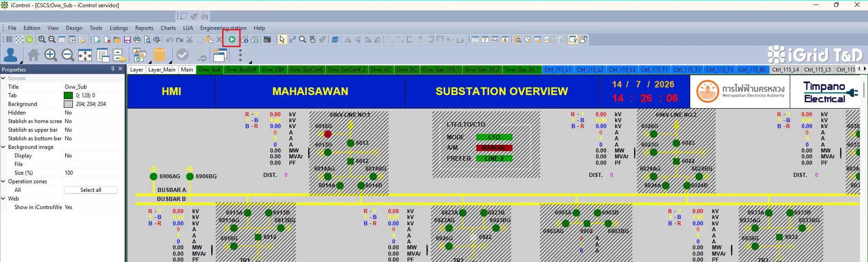Click the blue layers stack icon
Screen dimensions: 868x262
(335, 40)
